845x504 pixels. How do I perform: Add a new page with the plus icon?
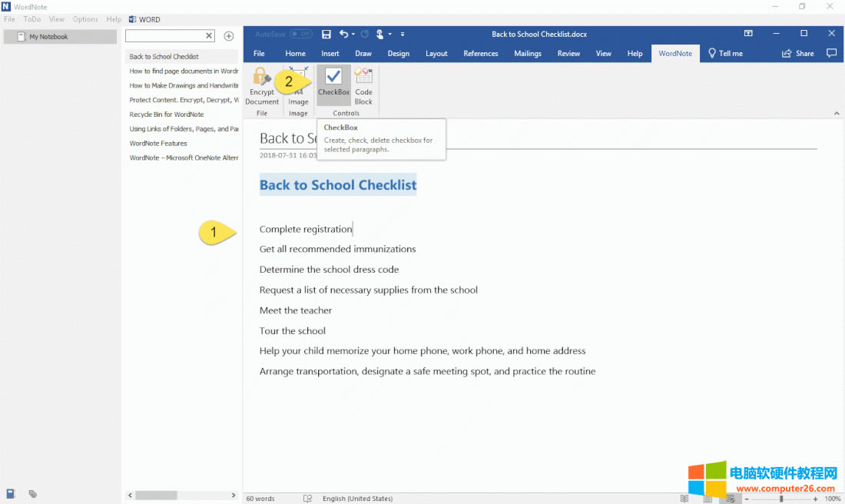228,36
